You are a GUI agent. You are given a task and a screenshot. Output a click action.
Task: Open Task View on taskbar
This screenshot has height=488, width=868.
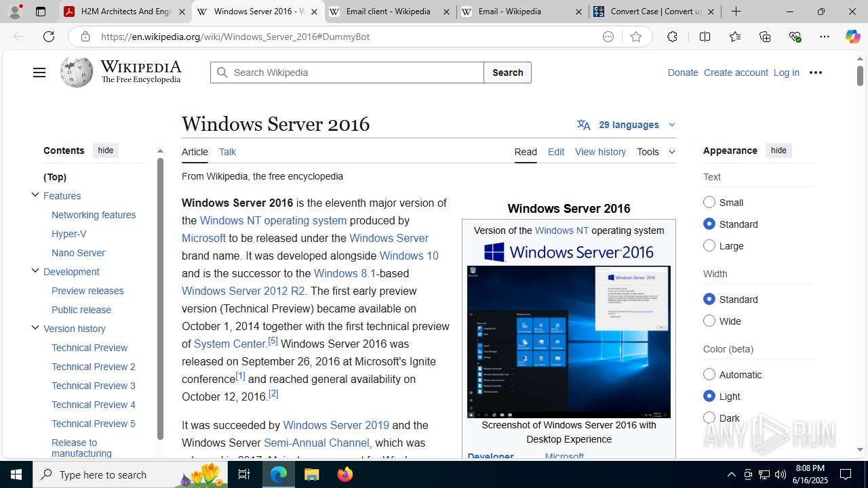tap(244, 474)
